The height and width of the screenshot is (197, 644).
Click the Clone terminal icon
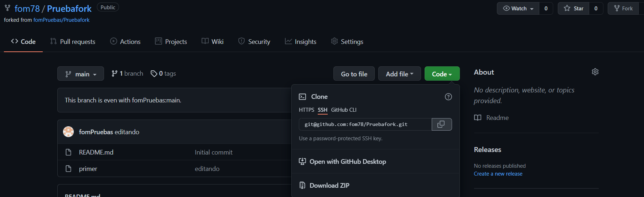pyautogui.click(x=302, y=97)
